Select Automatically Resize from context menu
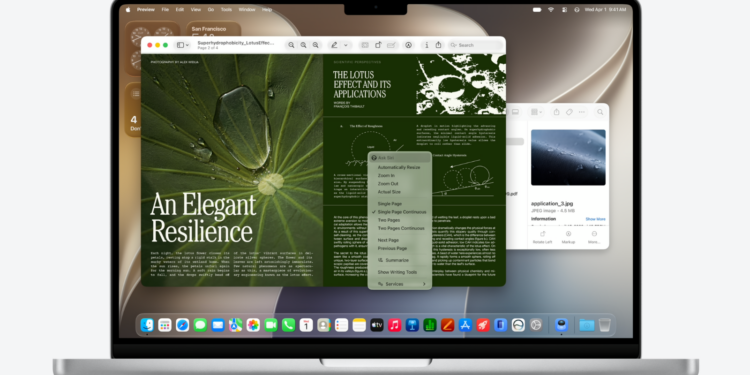750x375 pixels. click(x=400, y=167)
